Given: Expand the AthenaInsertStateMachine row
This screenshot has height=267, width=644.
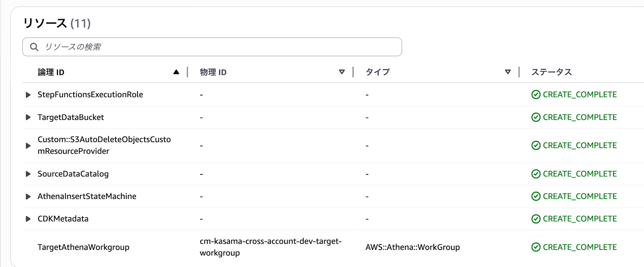Looking at the screenshot, I should (x=28, y=196).
